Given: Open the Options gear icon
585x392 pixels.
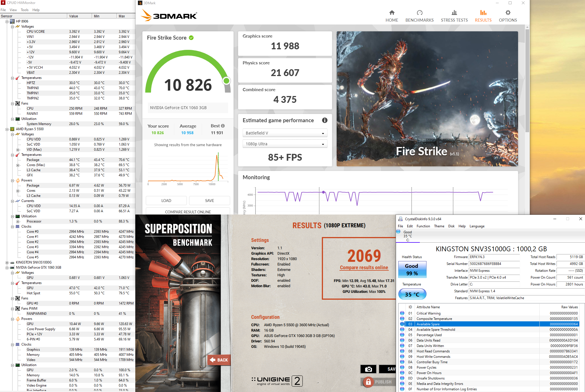Looking at the screenshot, I should (x=508, y=13).
